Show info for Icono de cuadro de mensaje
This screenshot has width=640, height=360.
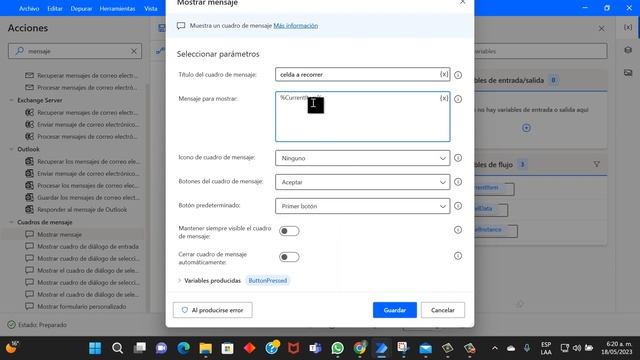point(458,158)
